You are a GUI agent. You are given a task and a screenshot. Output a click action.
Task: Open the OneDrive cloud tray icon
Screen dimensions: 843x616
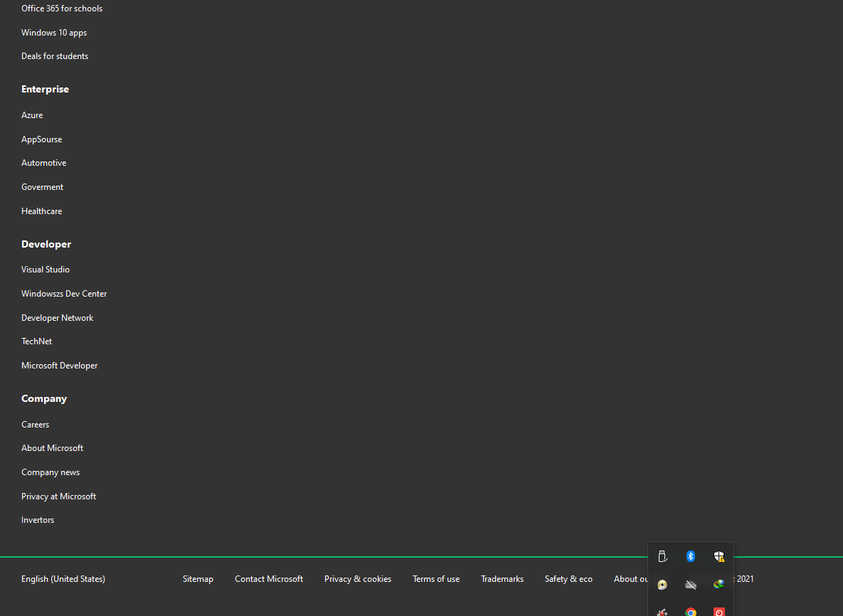[691, 584]
